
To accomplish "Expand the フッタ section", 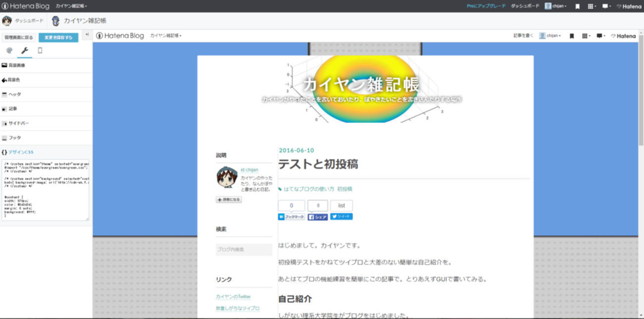I will (x=46, y=138).
